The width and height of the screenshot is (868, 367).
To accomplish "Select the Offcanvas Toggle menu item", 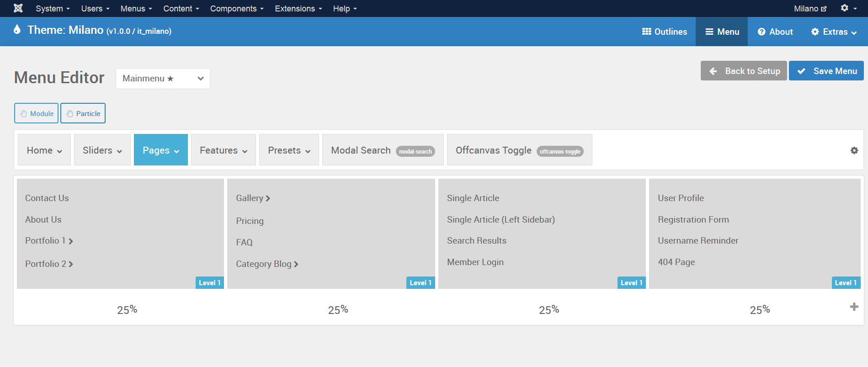I will (x=519, y=150).
